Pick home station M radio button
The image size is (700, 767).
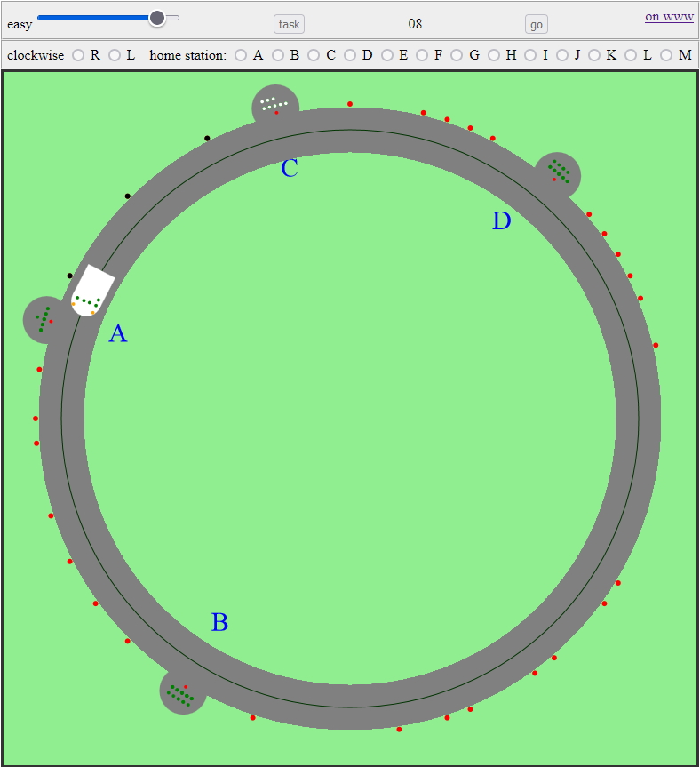[666, 55]
